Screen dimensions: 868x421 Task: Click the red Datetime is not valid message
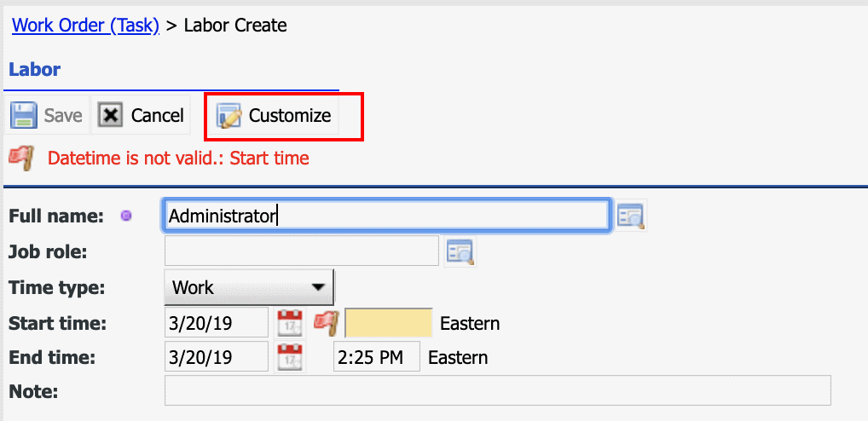(x=178, y=159)
